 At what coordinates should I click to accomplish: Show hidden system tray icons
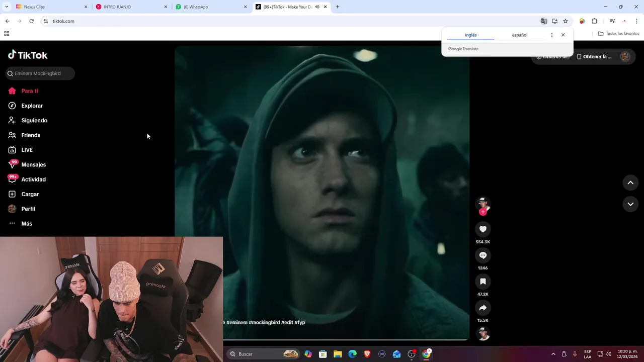click(x=553, y=354)
